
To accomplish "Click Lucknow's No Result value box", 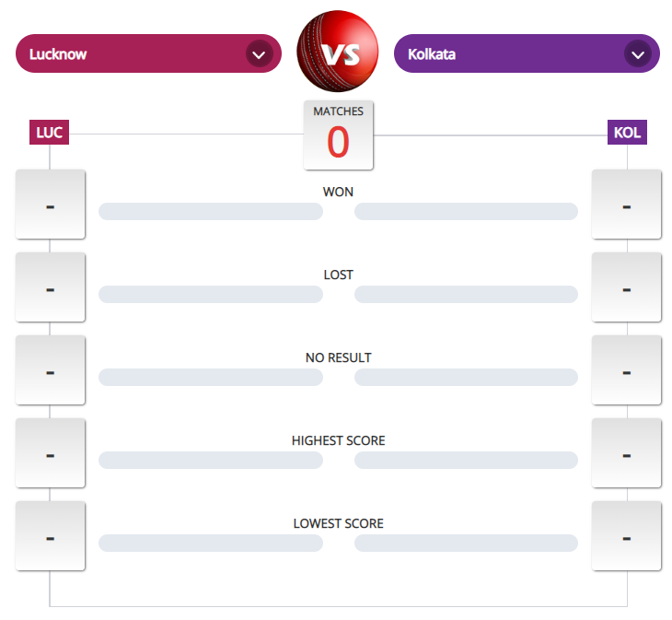I will (x=50, y=370).
